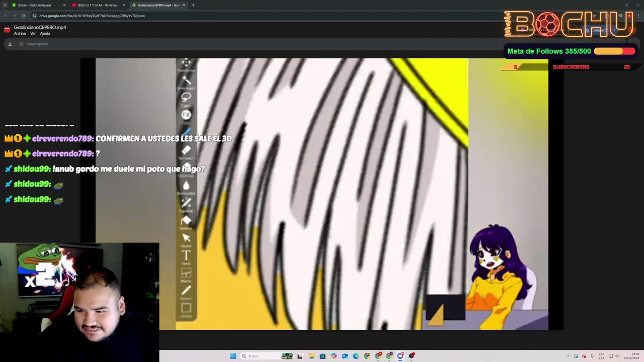Image resolution: width=644 pixels, height=362 pixels.
Task: Open the Transcripción panel
Action: [34, 44]
